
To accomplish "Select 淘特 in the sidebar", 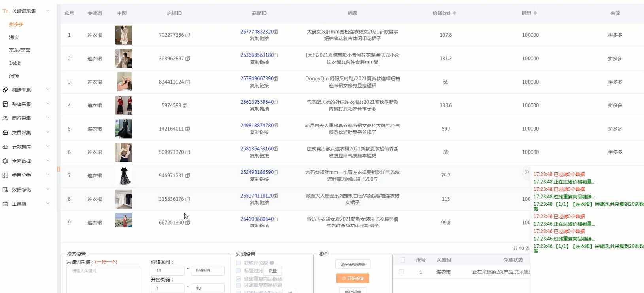I will click(x=14, y=76).
